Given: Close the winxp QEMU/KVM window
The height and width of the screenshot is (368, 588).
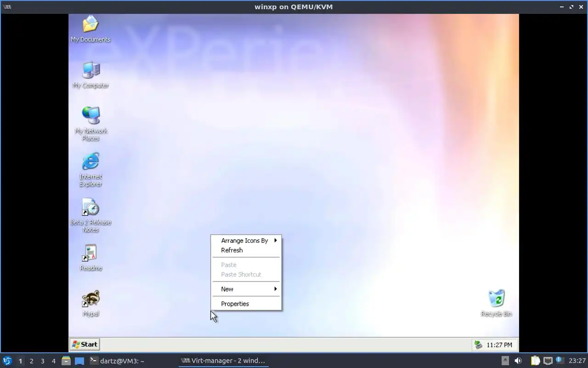Looking at the screenshot, I should [x=581, y=7].
